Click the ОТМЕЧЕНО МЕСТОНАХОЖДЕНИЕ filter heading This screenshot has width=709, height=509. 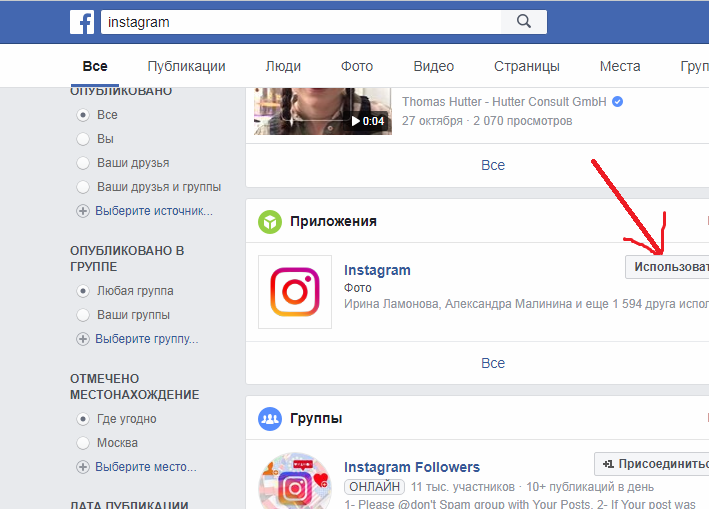(134, 387)
